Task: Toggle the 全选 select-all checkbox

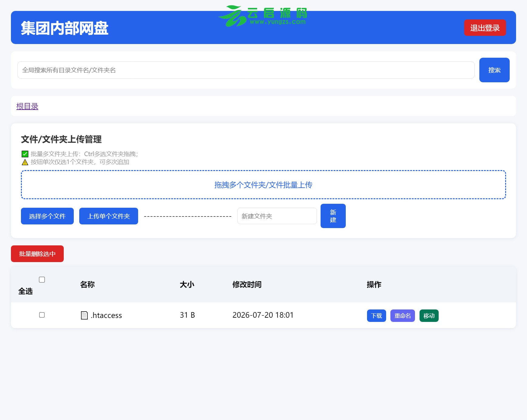Action: tap(42, 280)
